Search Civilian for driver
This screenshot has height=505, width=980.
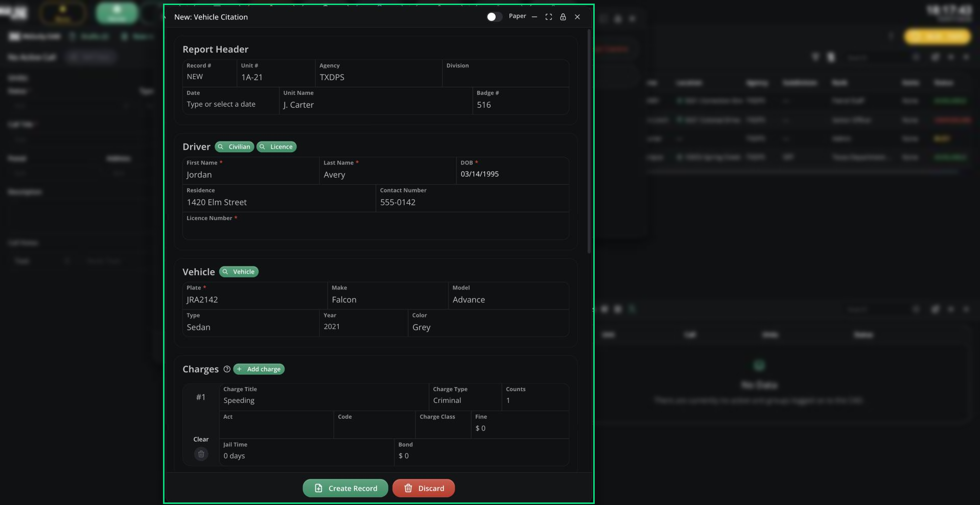[x=235, y=147]
